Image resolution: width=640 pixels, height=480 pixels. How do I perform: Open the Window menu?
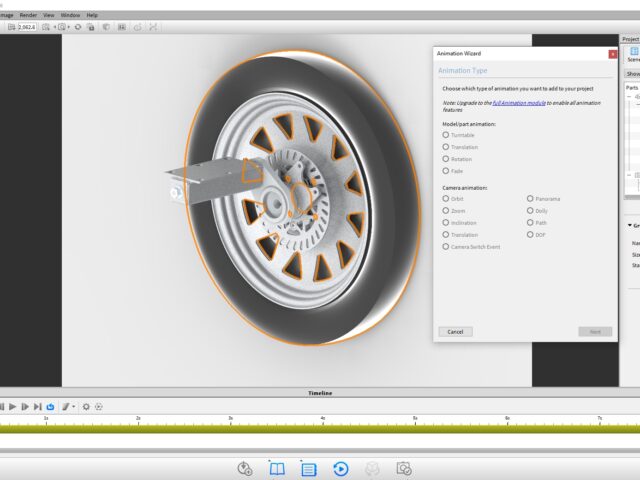tap(70, 15)
